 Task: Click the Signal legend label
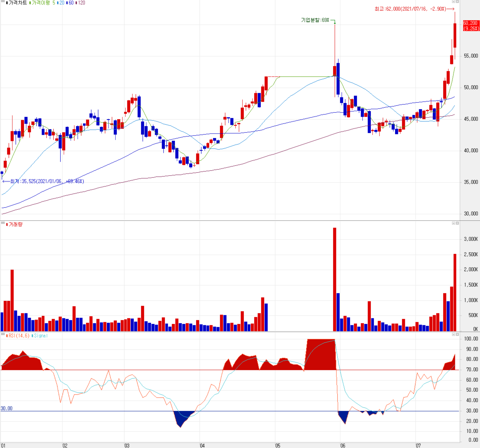[x=41, y=336]
